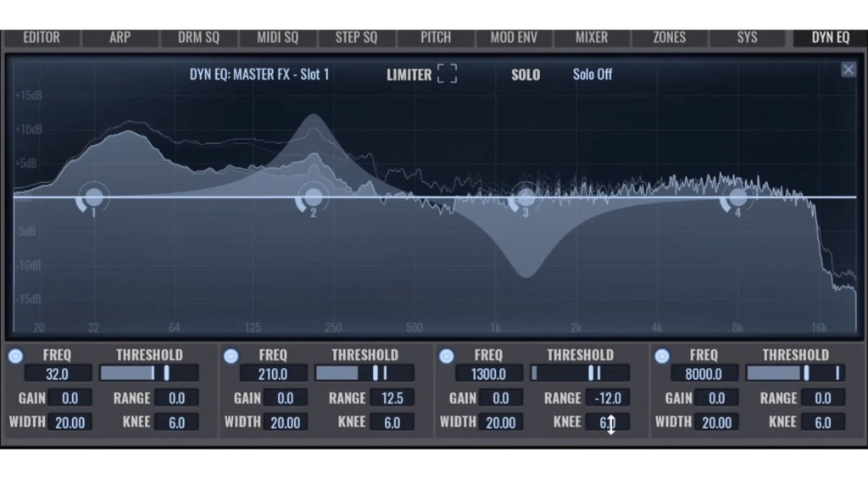The width and height of the screenshot is (868, 479).
Task: Click band 4 RANGE value field
Action: click(x=822, y=398)
